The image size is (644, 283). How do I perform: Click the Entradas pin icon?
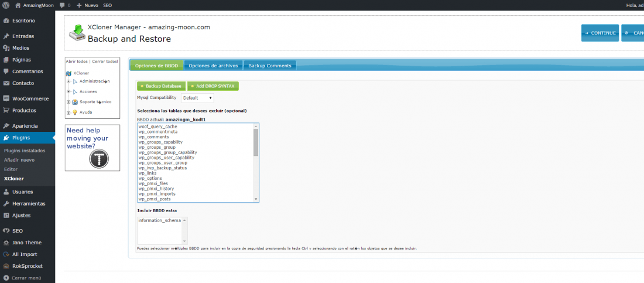pos(6,36)
